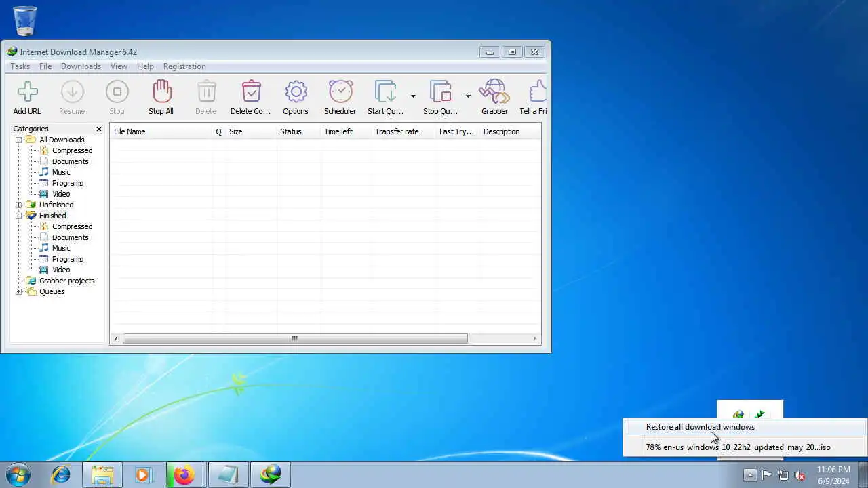Select the Queues category
Image resolution: width=868 pixels, height=488 pixels.
(52, 291)
